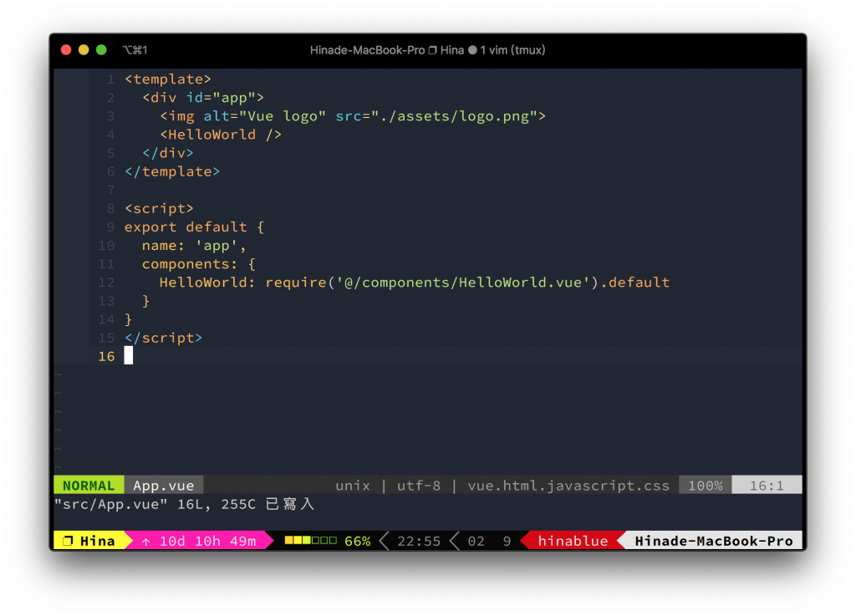
Task: Click the closing </script> tag
Action: point(163,339)
